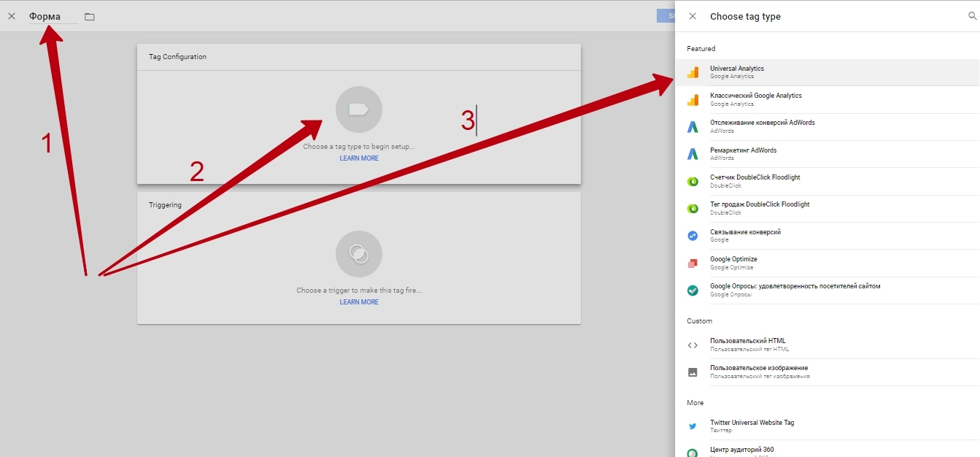This screenshot has width=980, height=457.
Task: Click the Центр аудиторий 360 icon
Action: pyautogui.click(x=692, y=453)
